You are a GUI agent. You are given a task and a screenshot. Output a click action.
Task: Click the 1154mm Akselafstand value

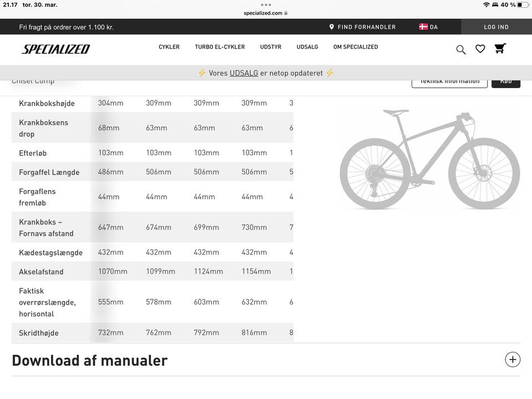pos(256,272)
